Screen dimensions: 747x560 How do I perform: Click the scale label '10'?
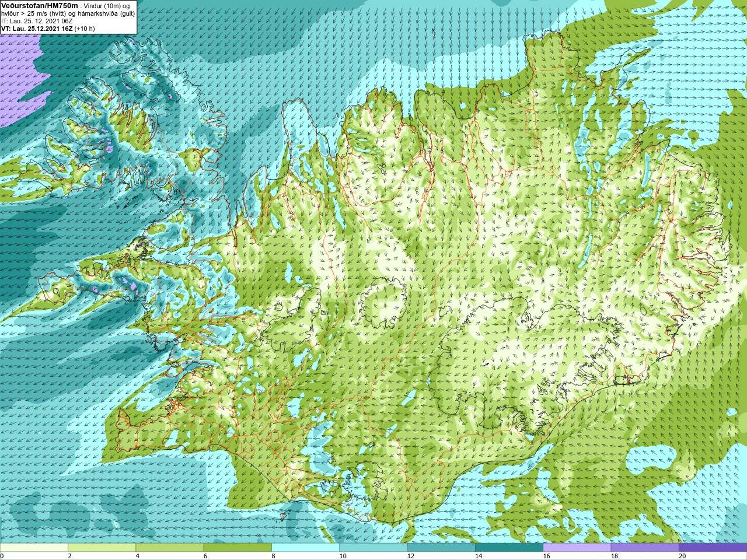click(x=343, y=556)
